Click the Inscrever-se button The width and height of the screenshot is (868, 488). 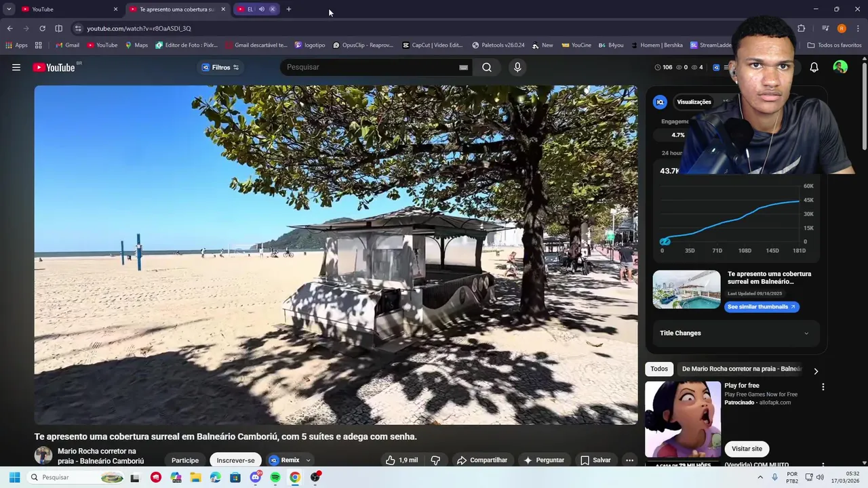coord(235,460)
